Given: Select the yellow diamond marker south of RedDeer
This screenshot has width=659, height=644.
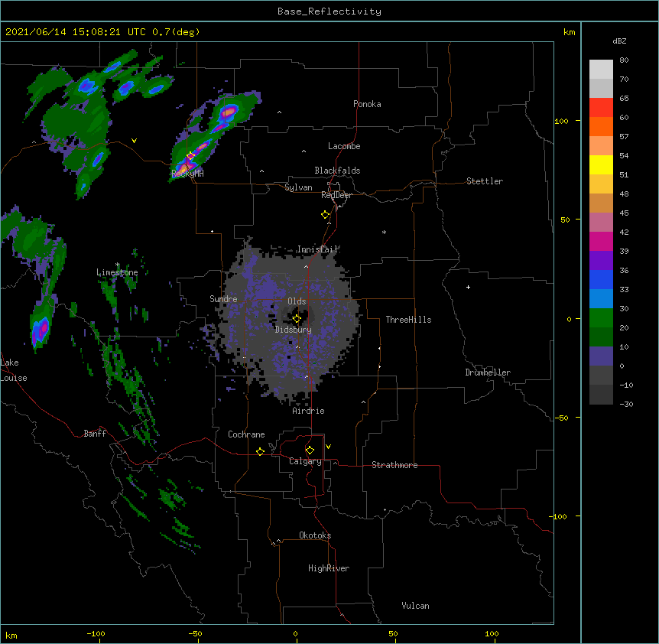Looking at the screenshot, I should click(x=326, y=215).
